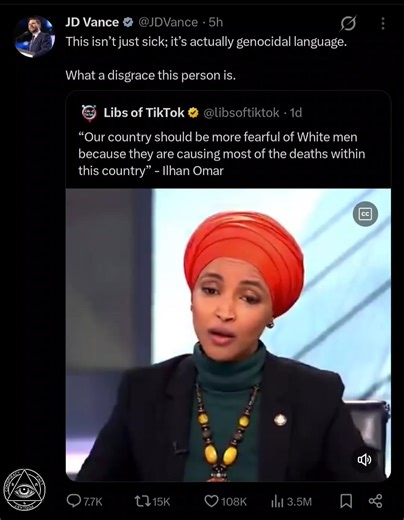The image size is (404, 520).
Task: Play the embedded video
Action: point(228,335)
